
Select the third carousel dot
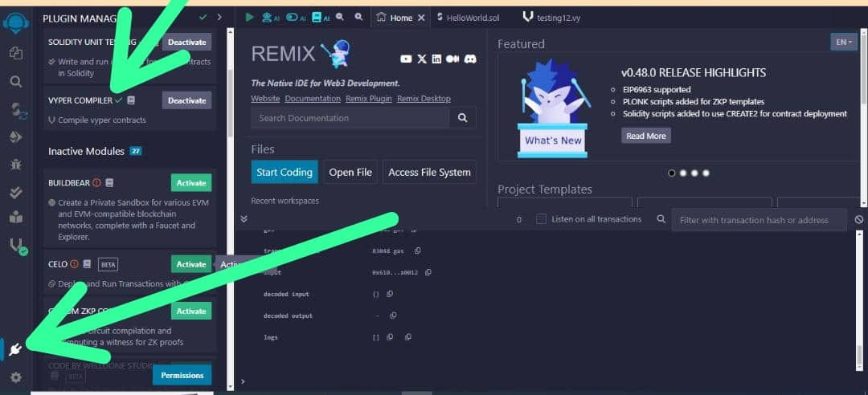(x=694, y=173)
